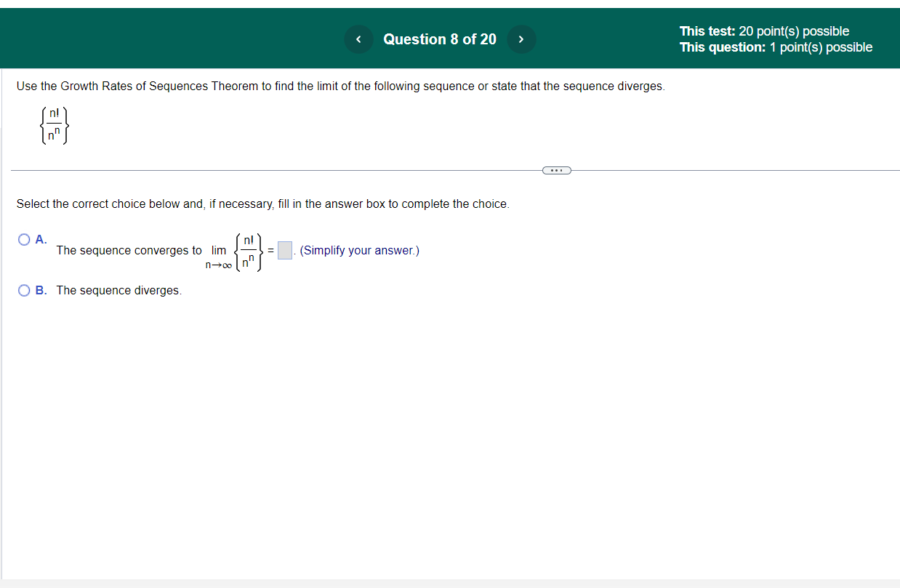The height and width of the screenshot is (588, 900).
Task: Click the Question 8 of 20 header
Action: pos(440,39)
